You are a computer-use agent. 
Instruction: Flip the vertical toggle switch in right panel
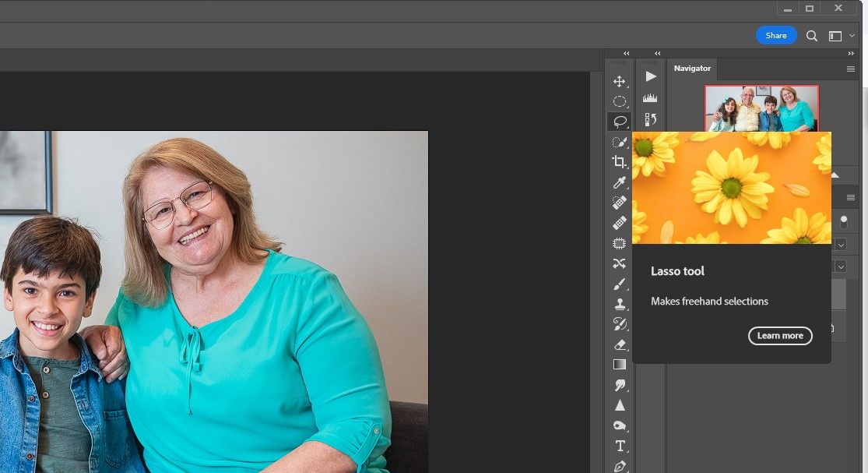click(844, 221)
